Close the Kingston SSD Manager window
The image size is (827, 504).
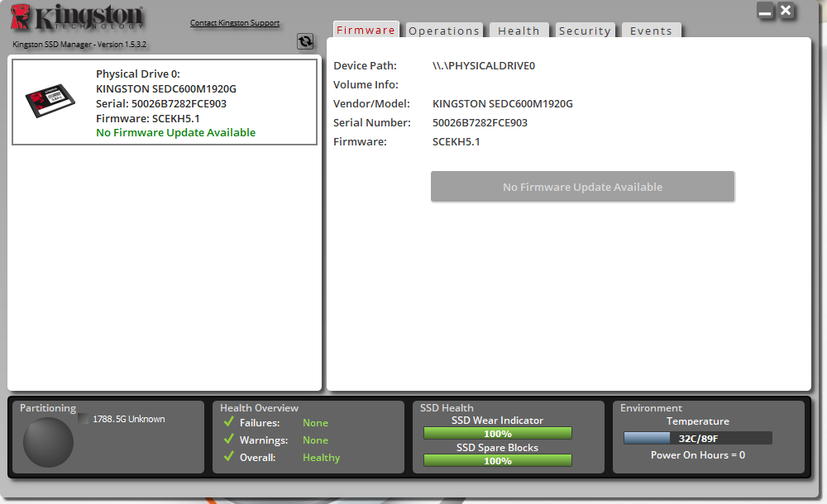(786, 11)
